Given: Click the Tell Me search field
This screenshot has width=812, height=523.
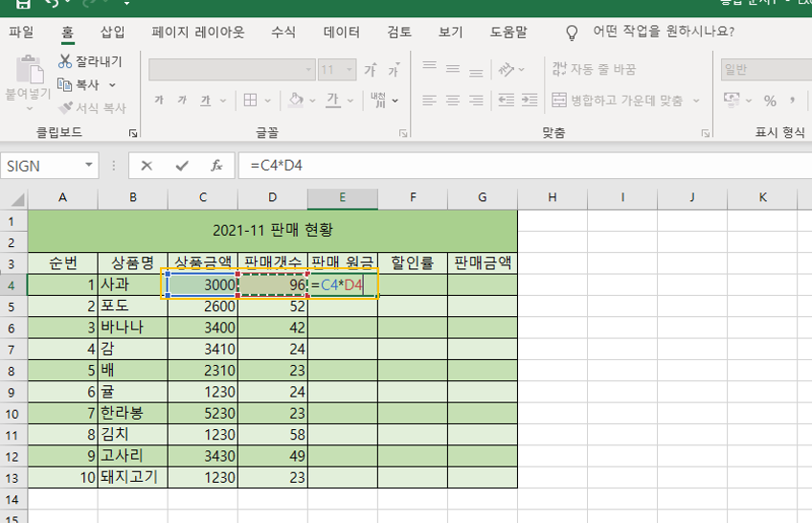Looking at the screenshot, I should (x=664, y=32).
